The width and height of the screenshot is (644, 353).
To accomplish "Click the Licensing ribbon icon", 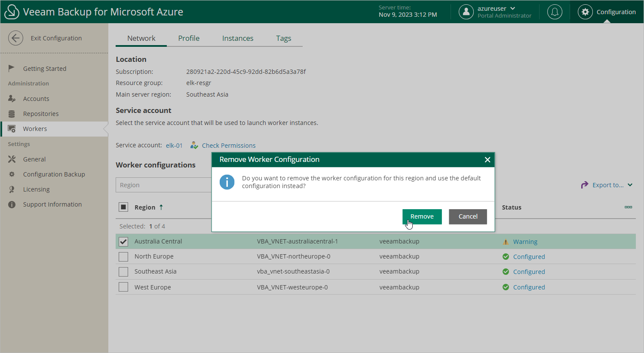I will pyautogui.click(x=12, y=189).
